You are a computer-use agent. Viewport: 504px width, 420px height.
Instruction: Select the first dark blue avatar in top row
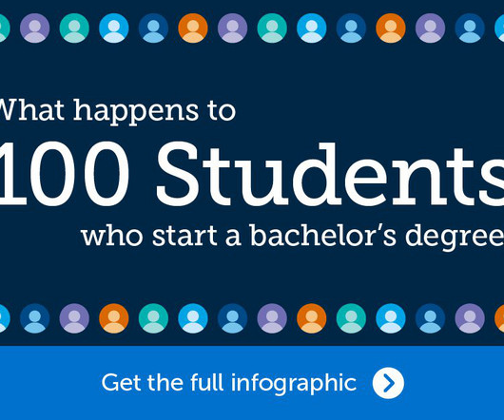point(153,28)
